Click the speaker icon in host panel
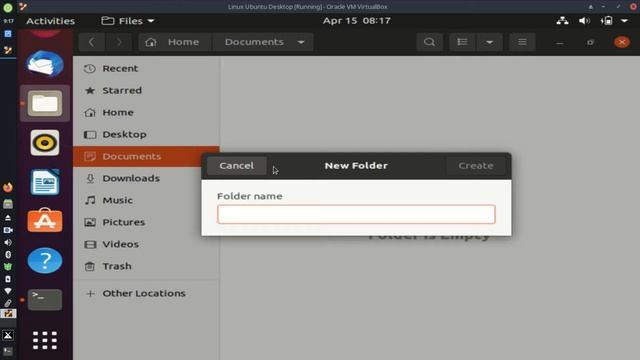Screen dimensions: 640x360 8,242
